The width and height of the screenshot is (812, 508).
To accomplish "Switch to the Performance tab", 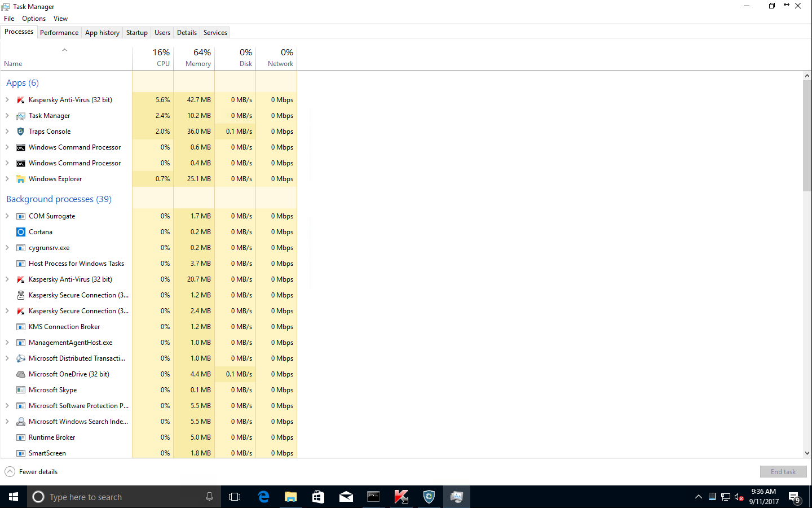I will [59, 33].
